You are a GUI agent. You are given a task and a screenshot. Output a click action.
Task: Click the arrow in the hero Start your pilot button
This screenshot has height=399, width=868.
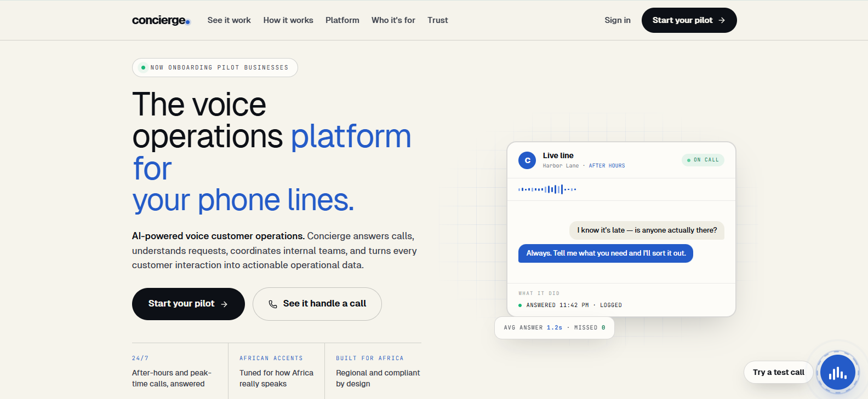pyautogui.click(x=224, y=304)
